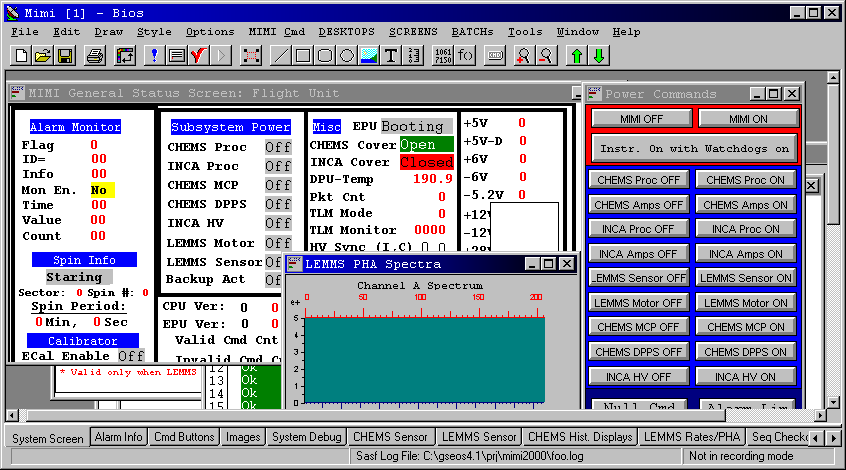This screenshot has width=846, height=470.
Task: Open the DESKTOPS menu
Action: point(346,32)
